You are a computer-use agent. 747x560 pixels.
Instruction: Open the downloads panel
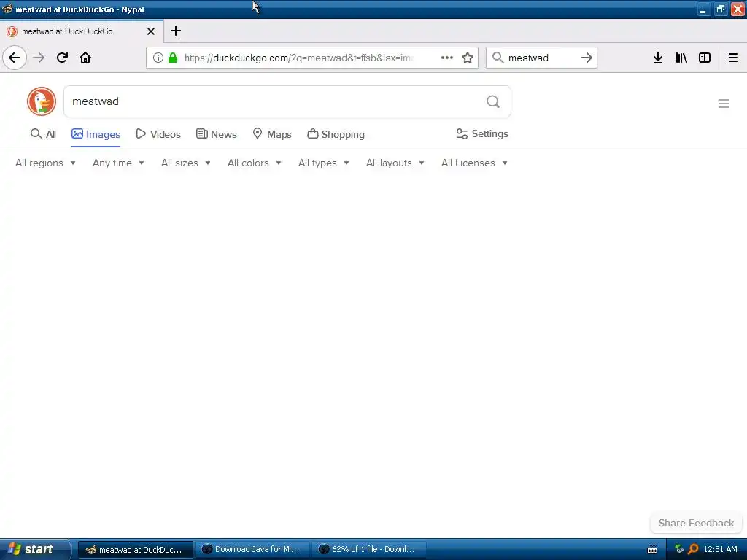click(x=658, y=58)
